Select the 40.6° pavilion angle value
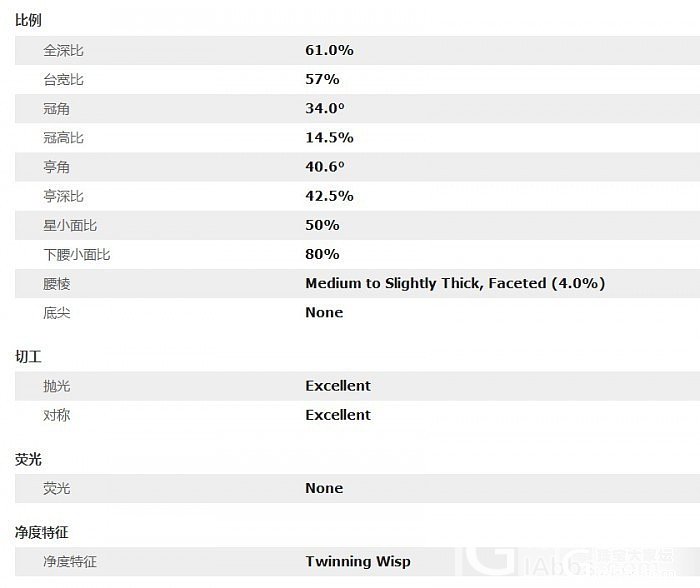The height and width of the screenshot is (588, 700). coord(325,167)
